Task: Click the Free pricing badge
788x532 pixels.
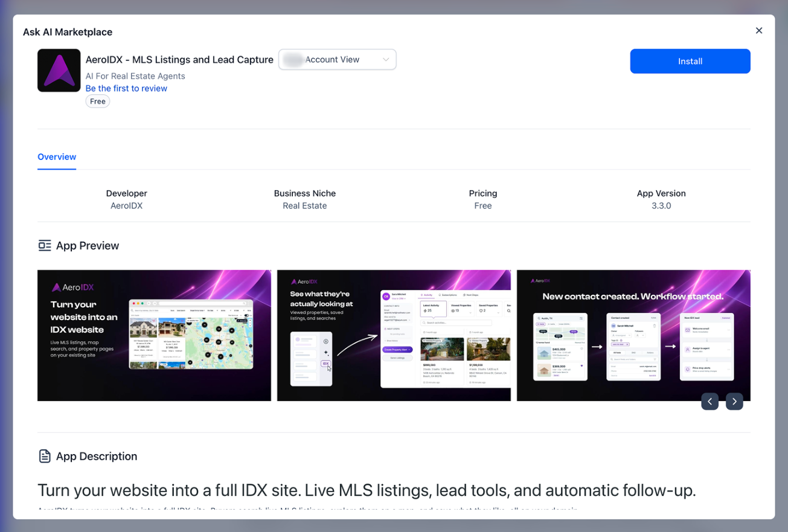Action: point(98,101)
